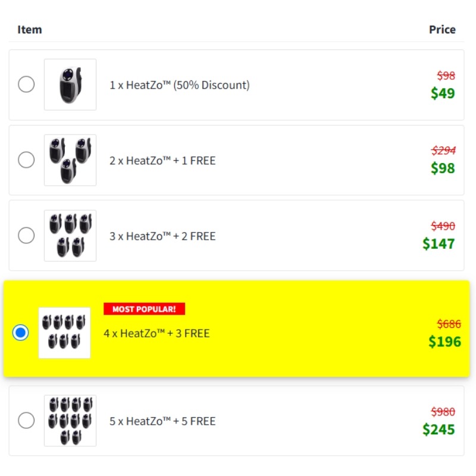
Task: Click the three heaters product thumbnail
Action: pos(70,160)
